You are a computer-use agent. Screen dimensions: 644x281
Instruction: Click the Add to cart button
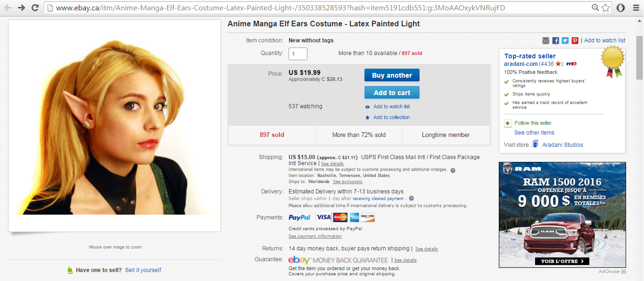click(x=392, y=93)
